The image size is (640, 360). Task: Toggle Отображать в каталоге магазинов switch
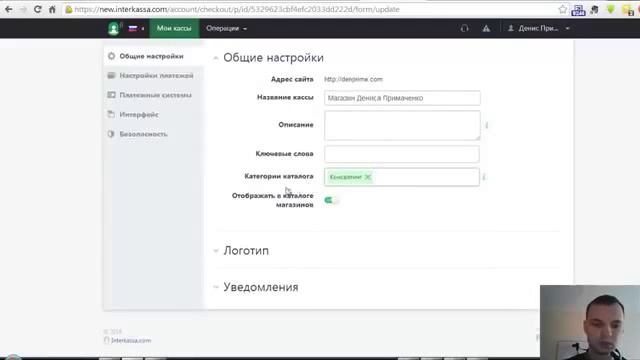tap(331, 200)
